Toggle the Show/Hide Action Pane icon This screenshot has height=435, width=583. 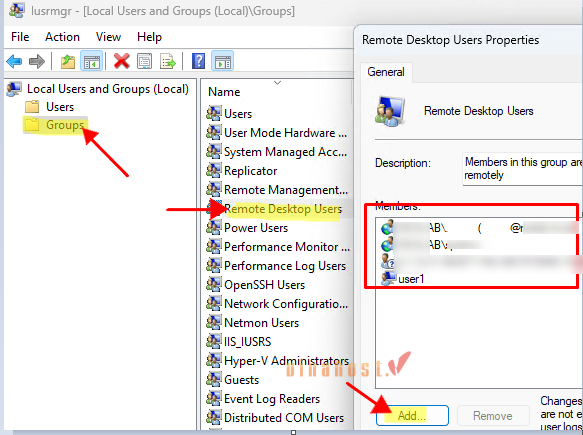click(x=223, y=61)
